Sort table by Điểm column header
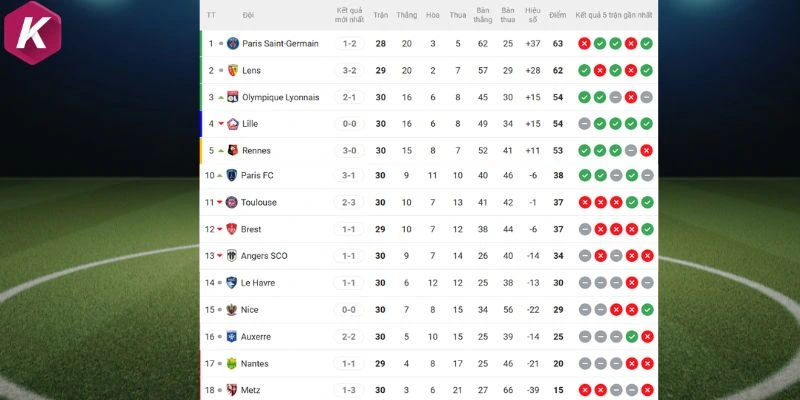This screenshot has height=400, width=800. (558, 15)
